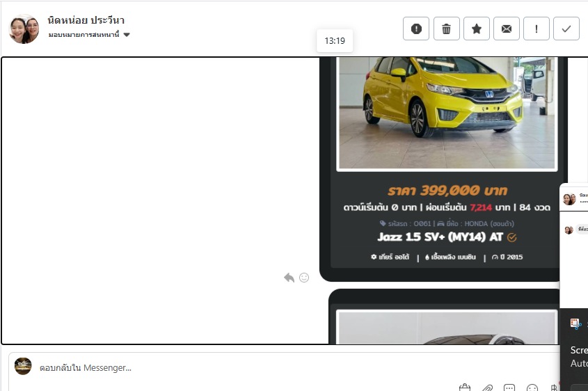React with emoji to the Jazz message
588x391 pixels.
[304, 278]
